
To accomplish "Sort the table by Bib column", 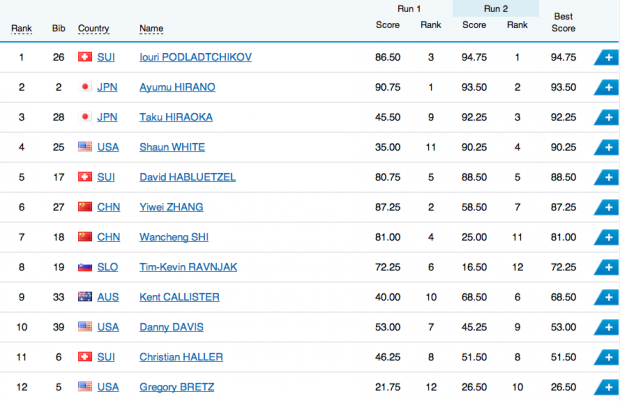I will point(58,28).
